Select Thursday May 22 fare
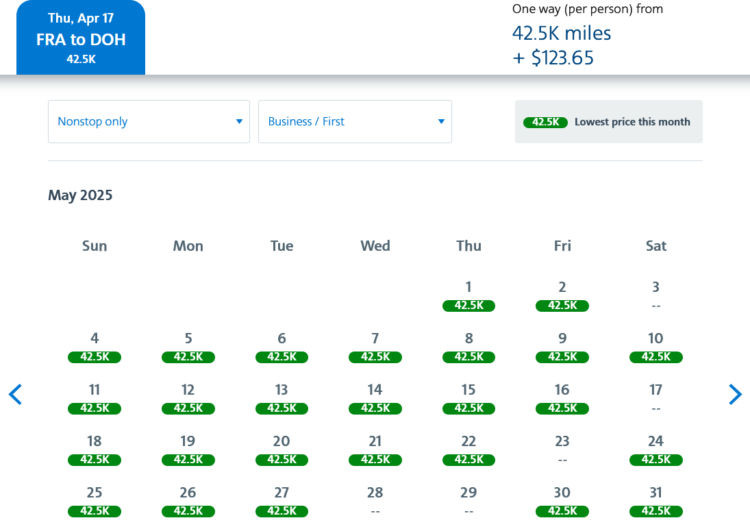 click(469, 449)
